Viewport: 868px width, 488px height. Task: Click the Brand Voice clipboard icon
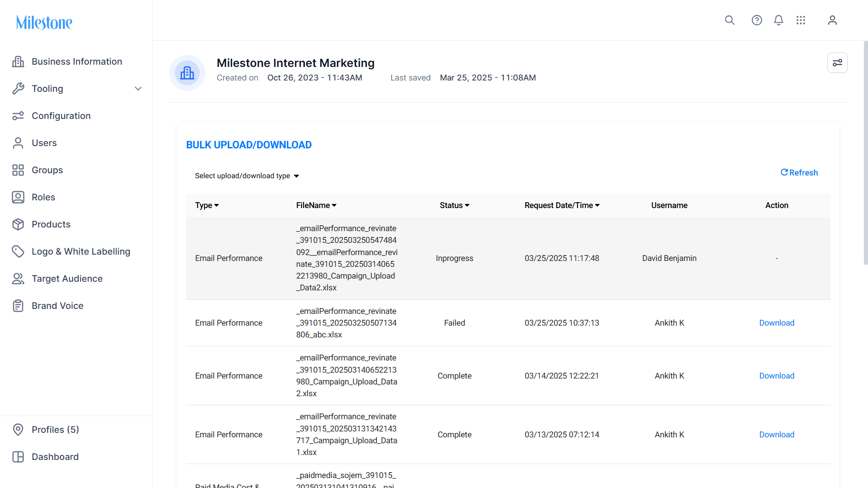18,306
